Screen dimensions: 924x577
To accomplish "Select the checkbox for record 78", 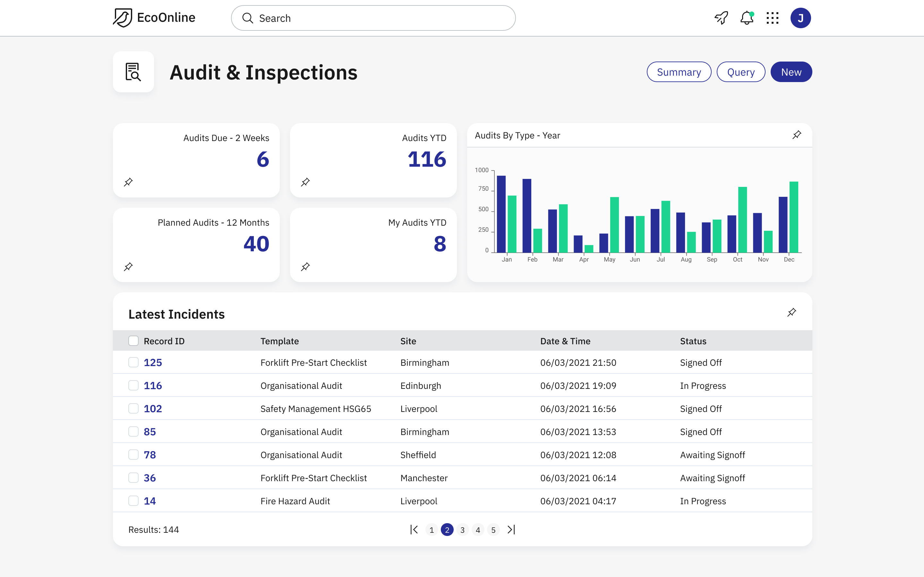I will click(x=133, y=455).
